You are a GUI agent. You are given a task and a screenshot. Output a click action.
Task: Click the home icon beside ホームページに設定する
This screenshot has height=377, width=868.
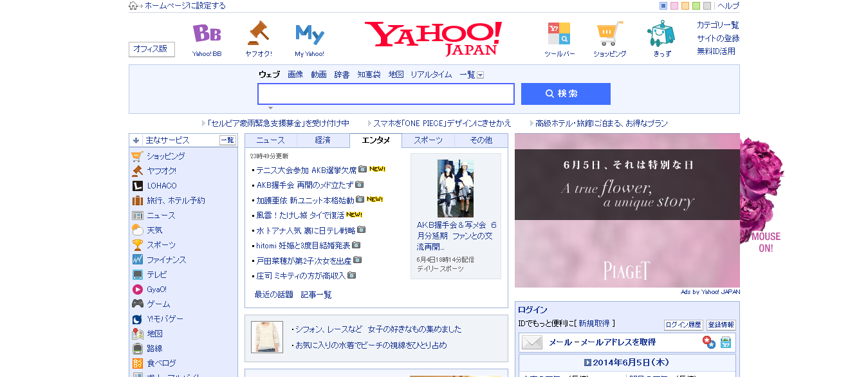click(x=133, y=6)
